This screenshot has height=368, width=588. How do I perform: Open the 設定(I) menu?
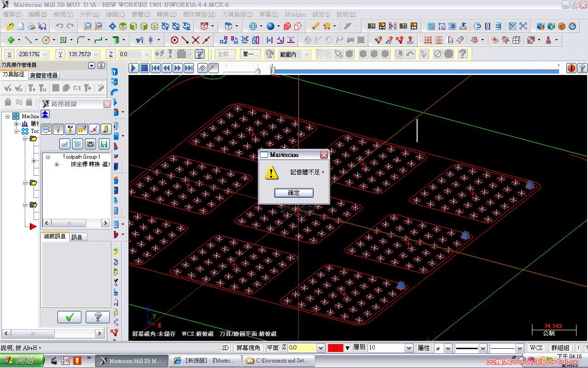pyautogui.click(x=322, y=15)
